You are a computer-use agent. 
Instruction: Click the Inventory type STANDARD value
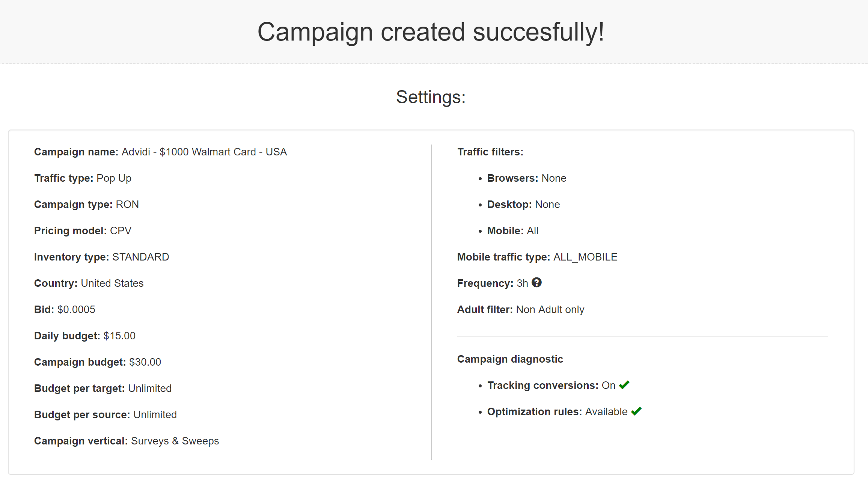coord(140,257)
